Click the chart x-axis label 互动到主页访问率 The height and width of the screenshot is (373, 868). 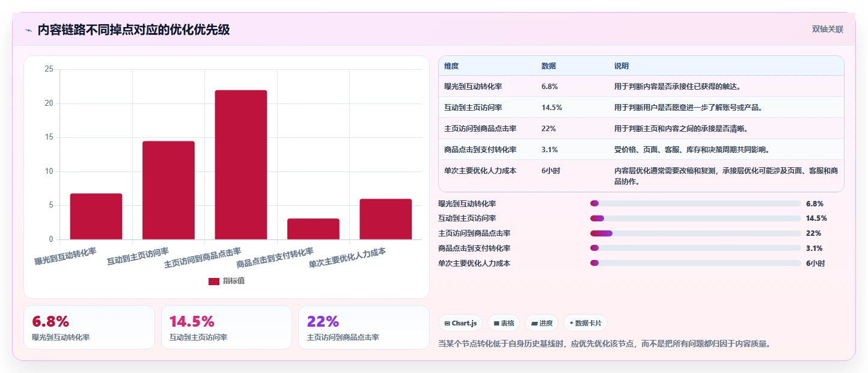138,256
